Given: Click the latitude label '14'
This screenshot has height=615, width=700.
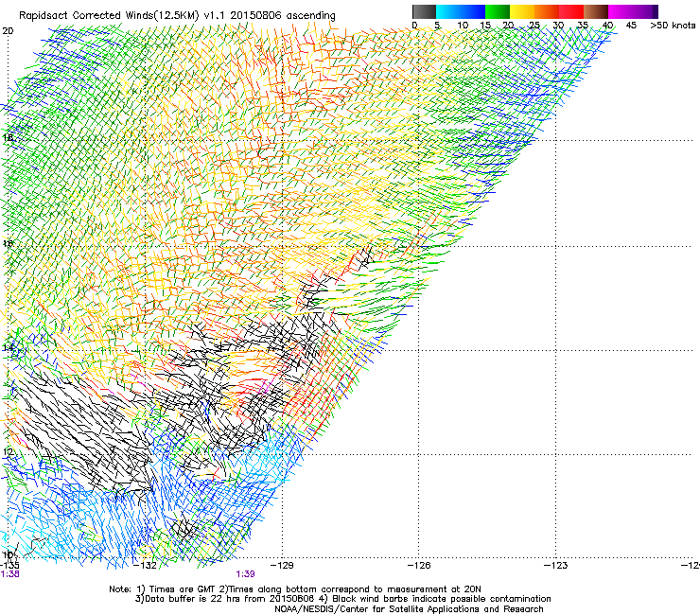Looking at the screenshot, I should [x=8, y=347].
